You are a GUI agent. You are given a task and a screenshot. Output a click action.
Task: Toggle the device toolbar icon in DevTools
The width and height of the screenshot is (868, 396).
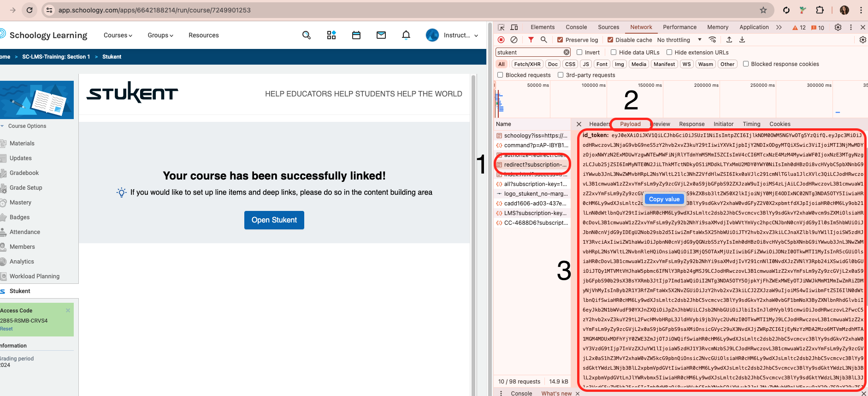tap(514, 27)
